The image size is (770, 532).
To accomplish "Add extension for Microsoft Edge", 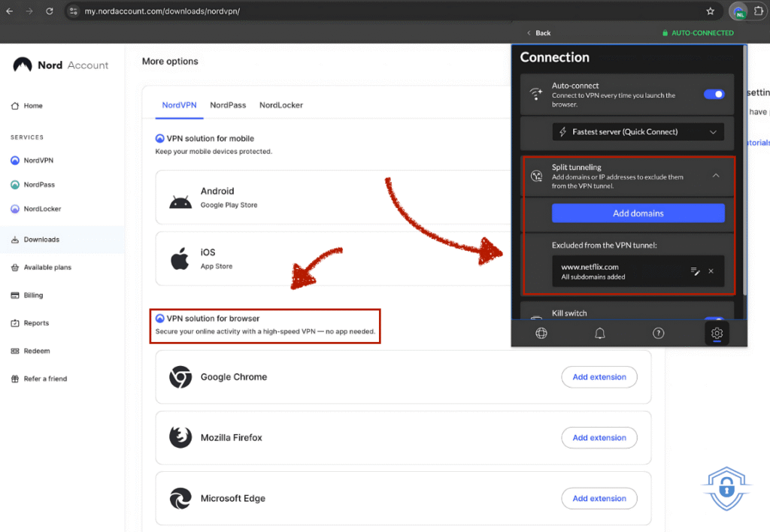I will point(599,498).
